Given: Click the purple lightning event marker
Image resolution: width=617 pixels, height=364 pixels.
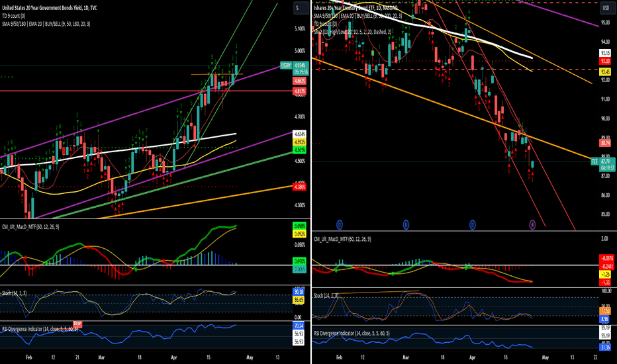Looking at the screenshot, I should tap(532, 225).
